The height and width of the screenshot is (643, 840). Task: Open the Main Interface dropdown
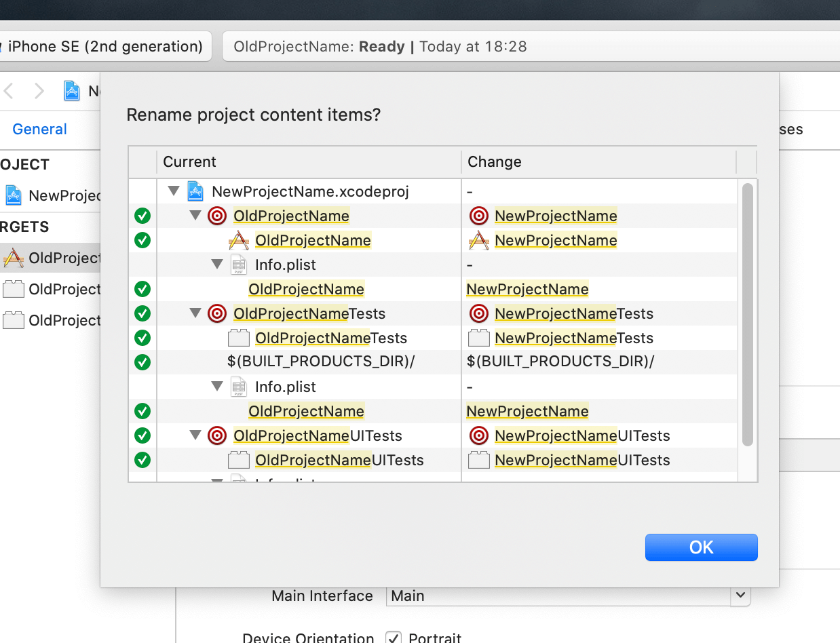[739, 596]
